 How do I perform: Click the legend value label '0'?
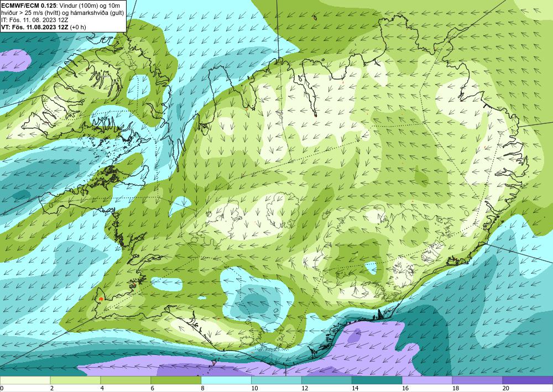click(2, 389)
